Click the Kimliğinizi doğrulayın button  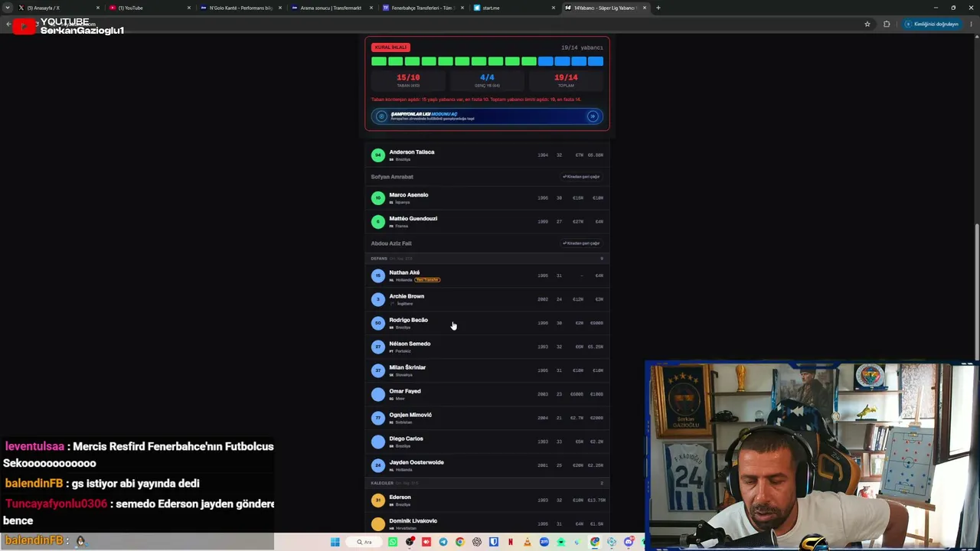click(932, 24)
